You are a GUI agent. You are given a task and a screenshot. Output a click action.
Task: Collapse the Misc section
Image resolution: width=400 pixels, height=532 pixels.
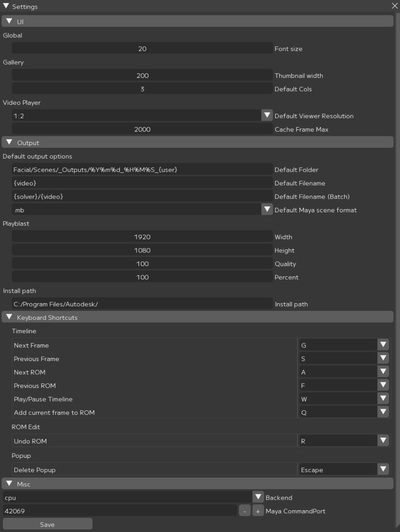[x=10, y=484]
